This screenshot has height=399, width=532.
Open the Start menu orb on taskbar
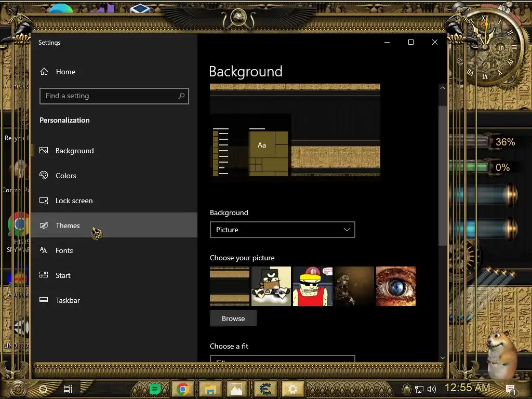(x=18, y=389)
